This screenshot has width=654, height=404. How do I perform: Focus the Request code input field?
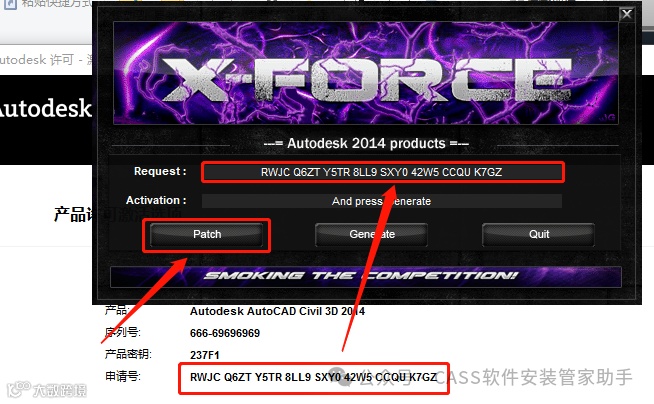point(382,172)
